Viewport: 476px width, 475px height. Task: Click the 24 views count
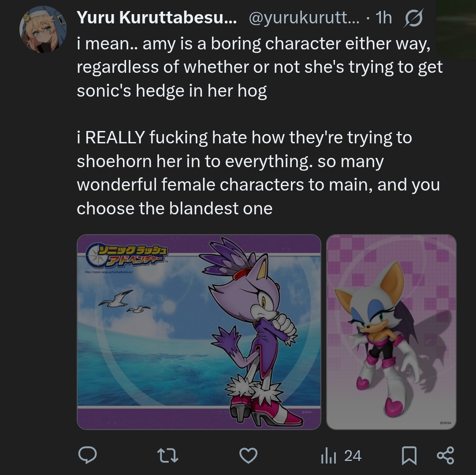coord(353,456)
